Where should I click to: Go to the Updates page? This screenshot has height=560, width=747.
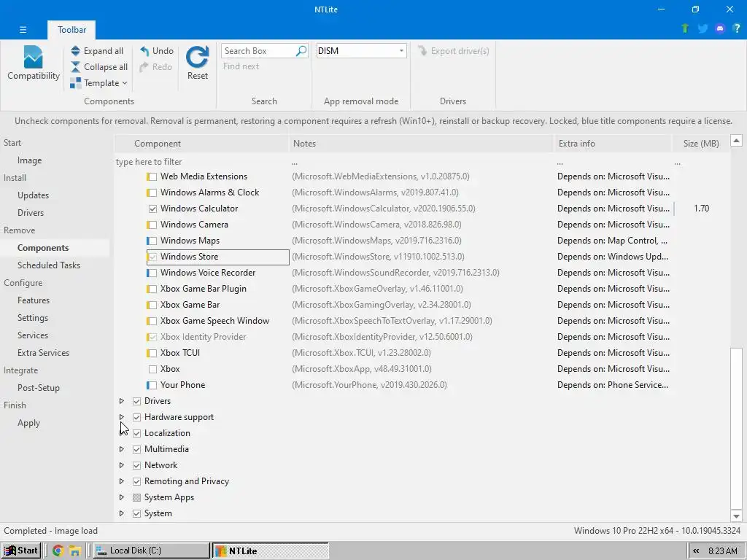(x=34, y=195)
